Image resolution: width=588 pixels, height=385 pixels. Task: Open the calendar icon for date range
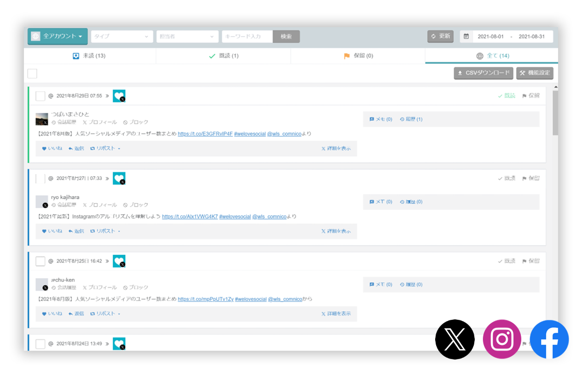466,36
